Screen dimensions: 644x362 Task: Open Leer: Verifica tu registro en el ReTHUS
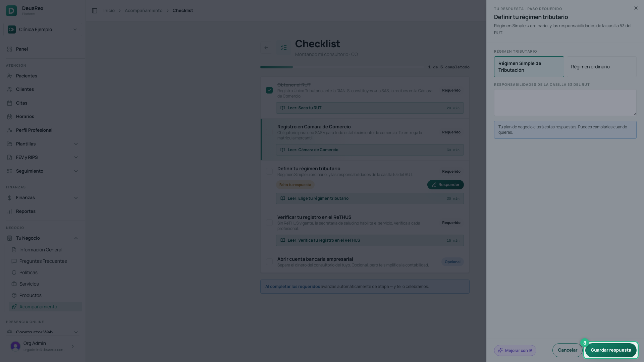click(x=370, y=240)
